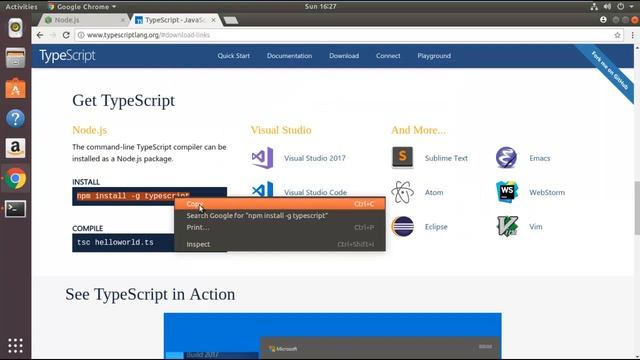
Task: Open Files from the Ubuntu dock
Action: click(16, 58)
